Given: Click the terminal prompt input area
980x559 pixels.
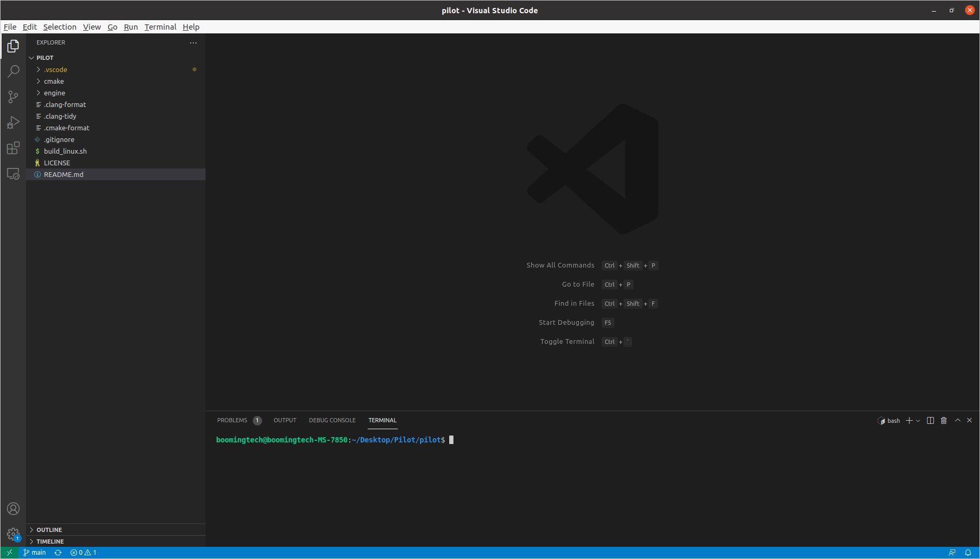Looking at the screenshot, I should 451,440.
